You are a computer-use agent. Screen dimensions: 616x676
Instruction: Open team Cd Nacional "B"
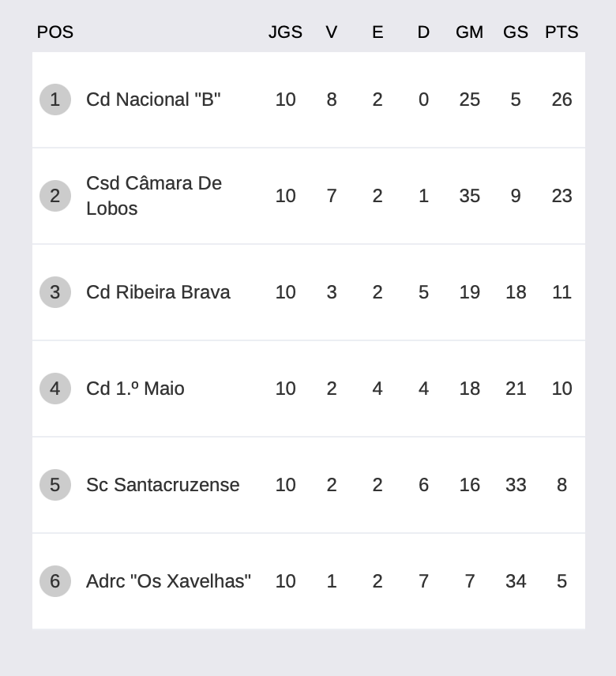click(153, 100)
